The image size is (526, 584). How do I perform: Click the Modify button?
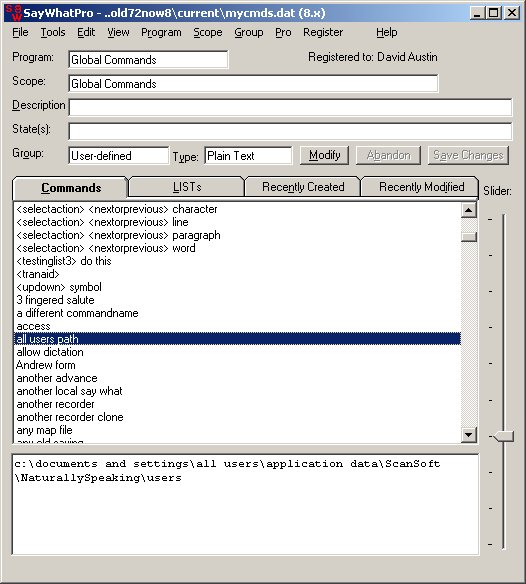point(324,155)
